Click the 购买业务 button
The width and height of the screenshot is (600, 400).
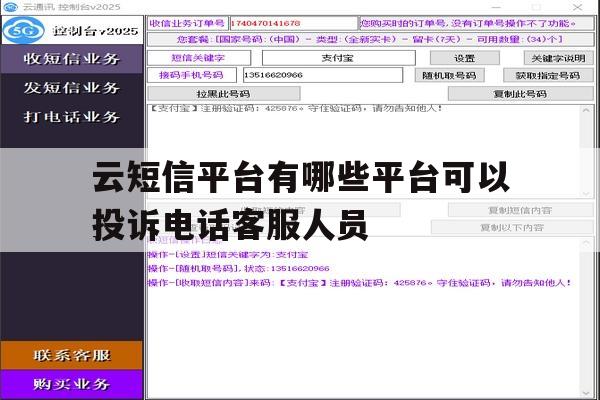click(72, 384)
